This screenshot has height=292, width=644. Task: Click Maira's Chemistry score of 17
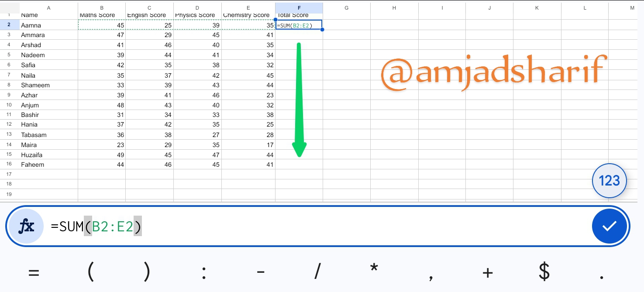(x=248, y=145)
